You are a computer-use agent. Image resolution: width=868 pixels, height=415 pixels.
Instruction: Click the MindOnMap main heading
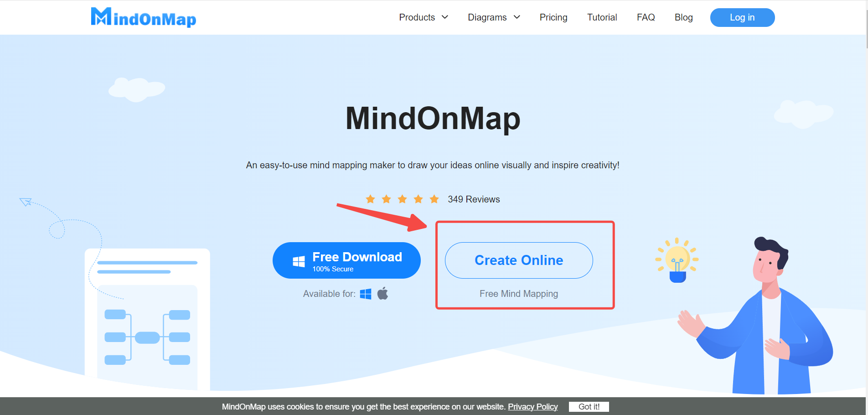click(x=433, y=119)
